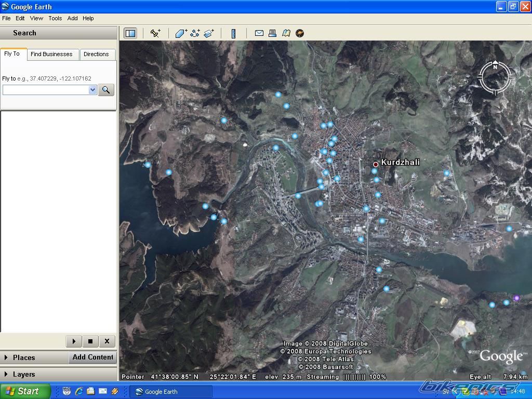532x399 pixels.
Task: Open the Add menu
Action: [x=72, y=18]
